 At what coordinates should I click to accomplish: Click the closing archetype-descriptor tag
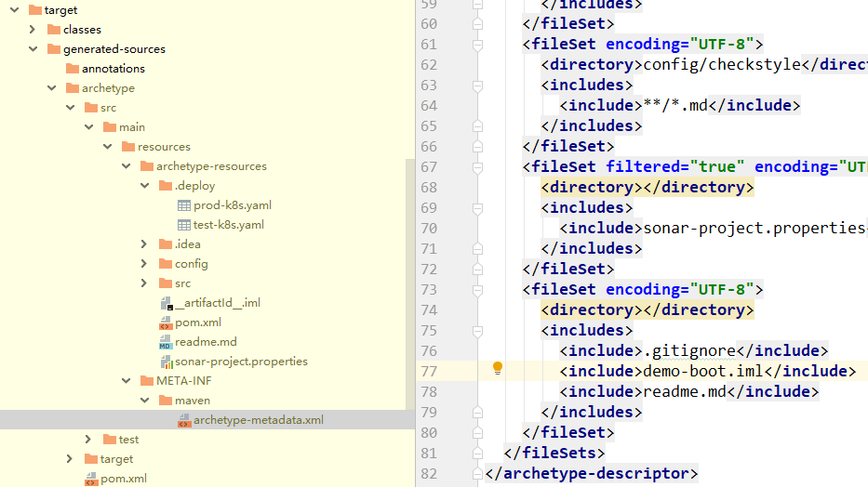pos(591,474)
